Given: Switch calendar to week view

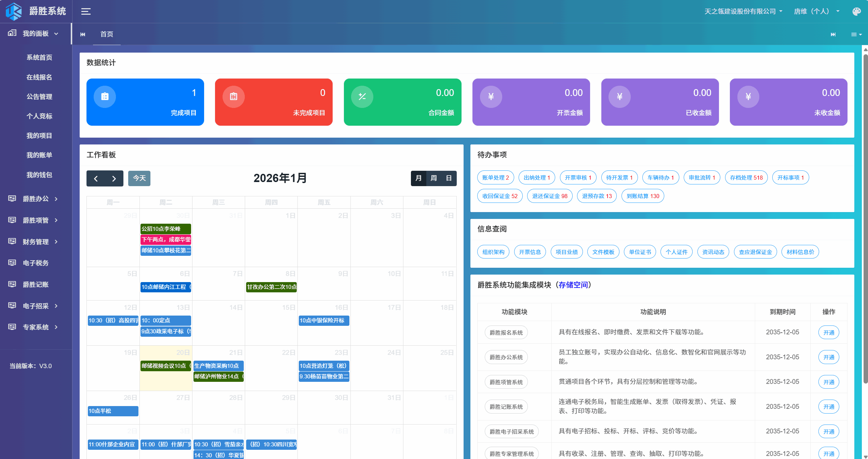Looking at the screenshot, I should point(433,178).
